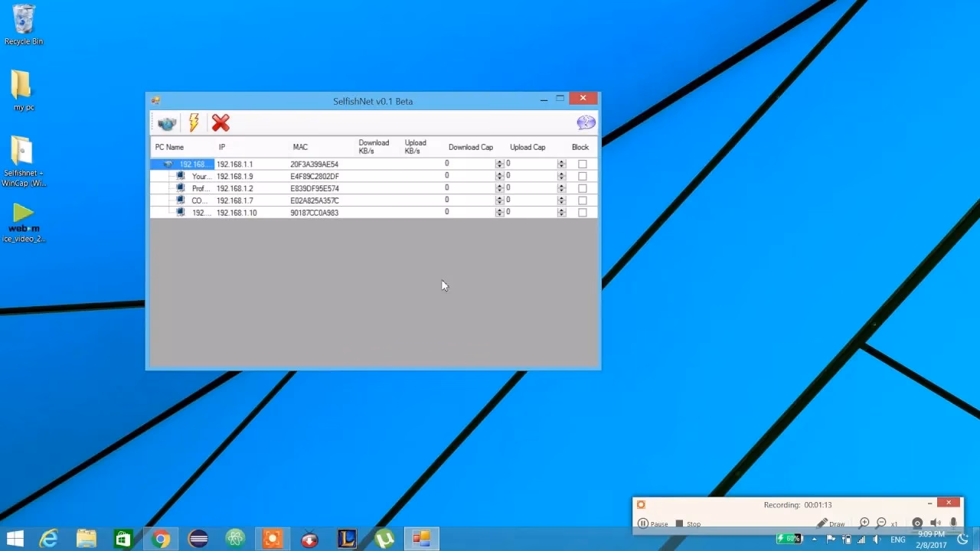Open the ENG language indicator
The width and height of the screenshot is (980, 551).
(897, 540)
